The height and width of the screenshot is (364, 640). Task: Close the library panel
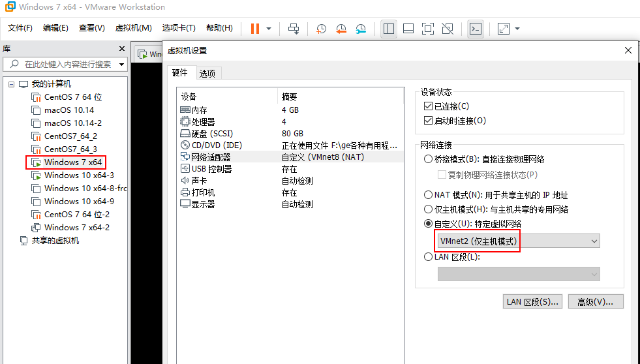click(121, 48)
